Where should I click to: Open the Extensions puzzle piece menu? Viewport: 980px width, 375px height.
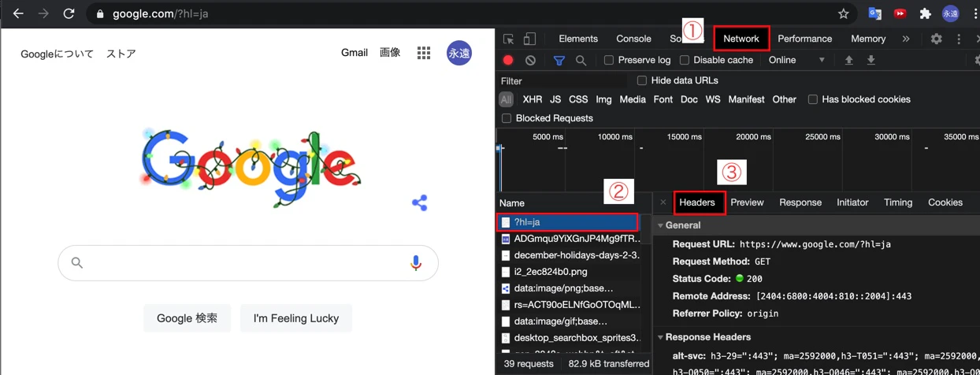click(x=926, y=13)
